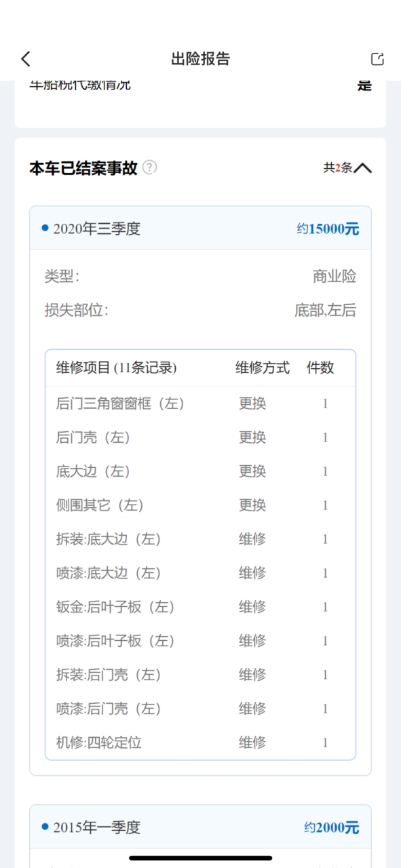Open help icon beside 本车已结案事故
Viewport: 401px width, 868px height.
point(150,167)
